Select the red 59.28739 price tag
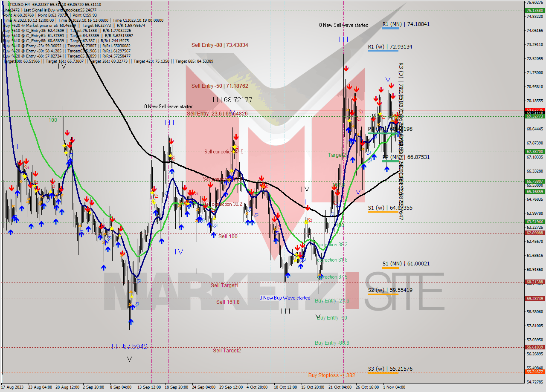Image resolution: width=546 pixels, height=392 pixels. (x=534, y=298)
